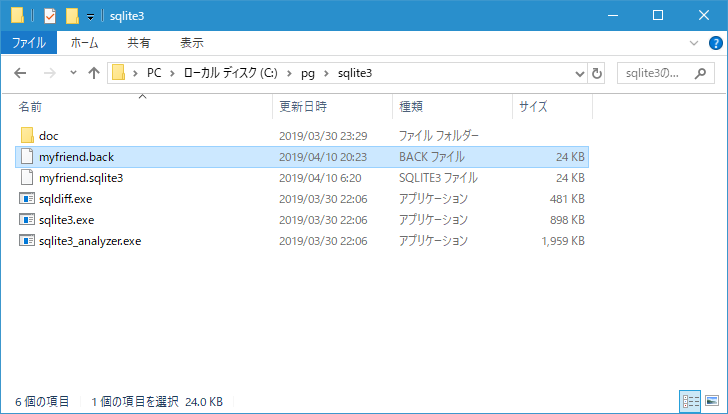Click ローカル ディスク (C:) in address path

[230, 73]
